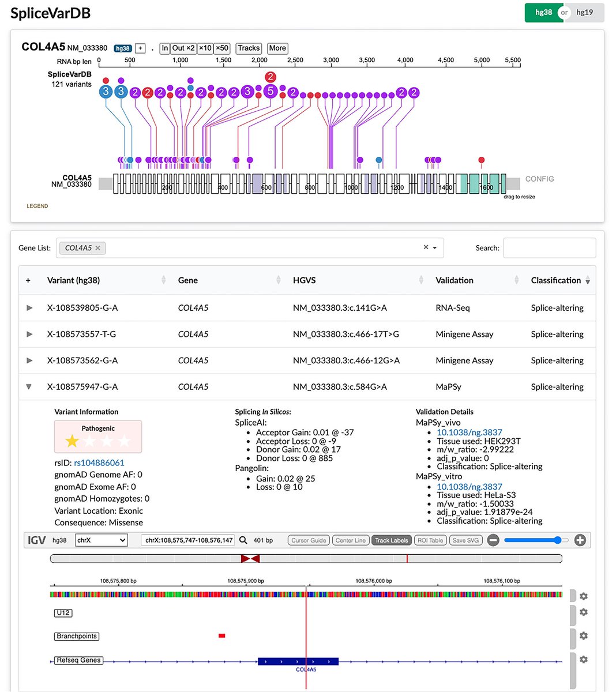The height and width of the screenshot is (692, 616).
Task: Toggle Track Labels off in IGV
Action: pos(392,540)
